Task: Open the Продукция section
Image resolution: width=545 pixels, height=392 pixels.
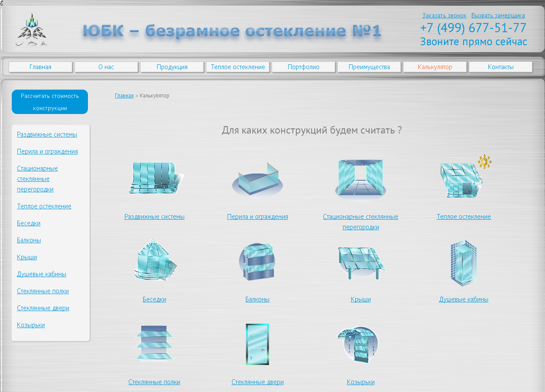Action: coord(172,67)
